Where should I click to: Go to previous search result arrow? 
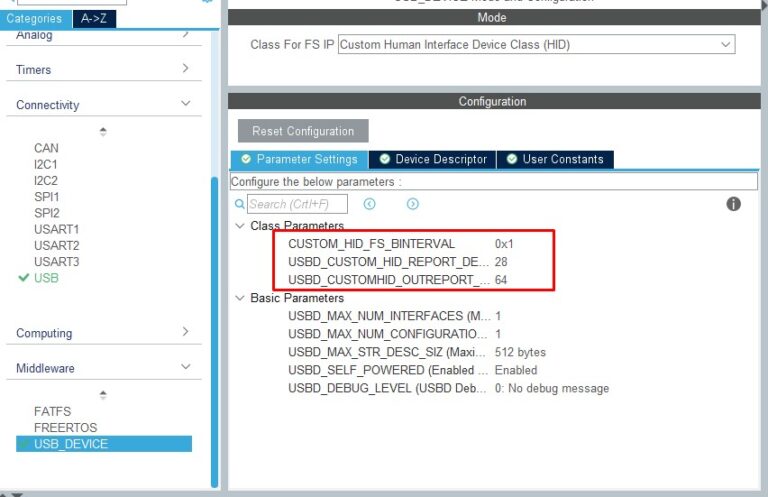click(x=369, y=204)
